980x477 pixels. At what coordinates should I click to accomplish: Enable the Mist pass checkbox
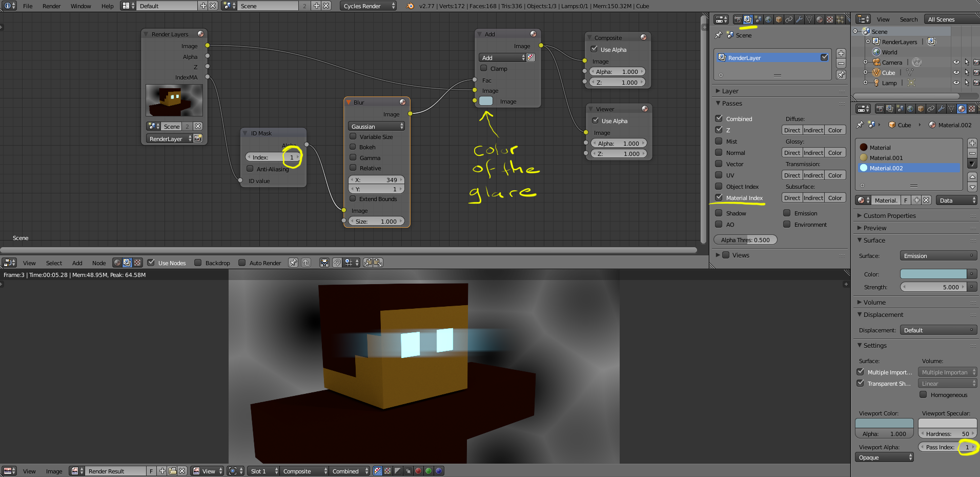click(719, 141)
